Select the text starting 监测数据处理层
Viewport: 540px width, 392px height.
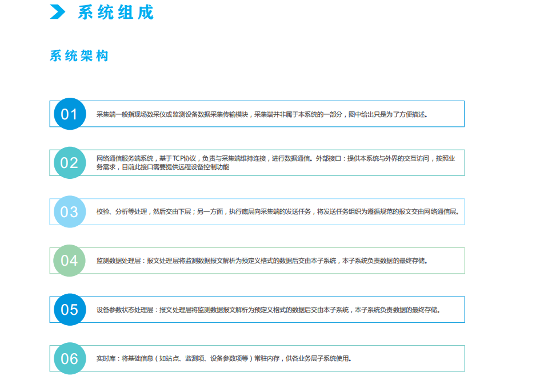click(262, 261)
